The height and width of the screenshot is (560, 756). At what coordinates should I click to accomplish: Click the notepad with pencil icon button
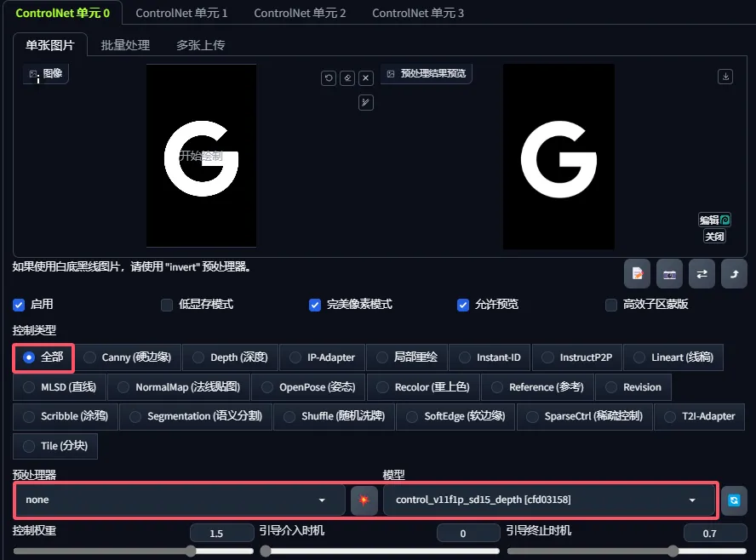tap(638, 274)
